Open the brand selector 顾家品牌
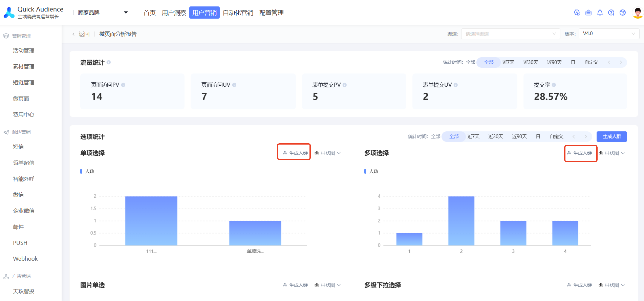The height and width of the screenshot is (301, 644). tap(103, 13)
